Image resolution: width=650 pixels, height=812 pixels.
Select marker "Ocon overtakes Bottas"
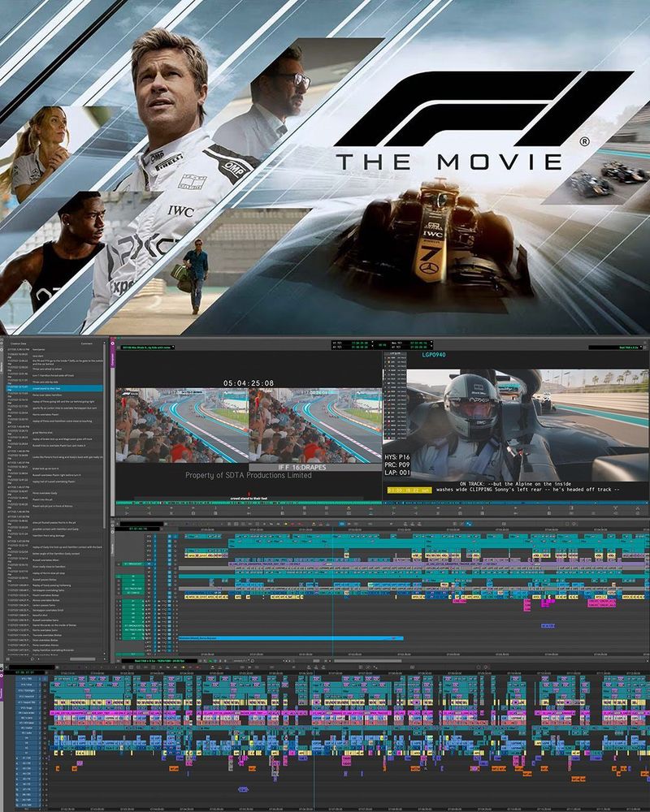[54, 640]
